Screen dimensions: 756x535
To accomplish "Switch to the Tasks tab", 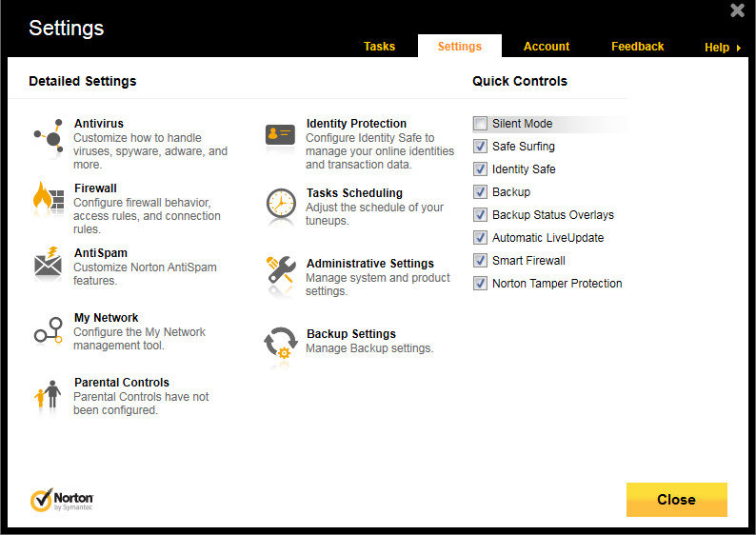I will (x=380, y=47).
